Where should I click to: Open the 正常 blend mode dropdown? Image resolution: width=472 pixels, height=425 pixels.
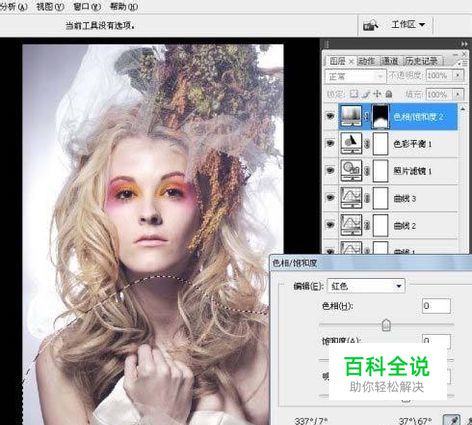pos(355,76)
